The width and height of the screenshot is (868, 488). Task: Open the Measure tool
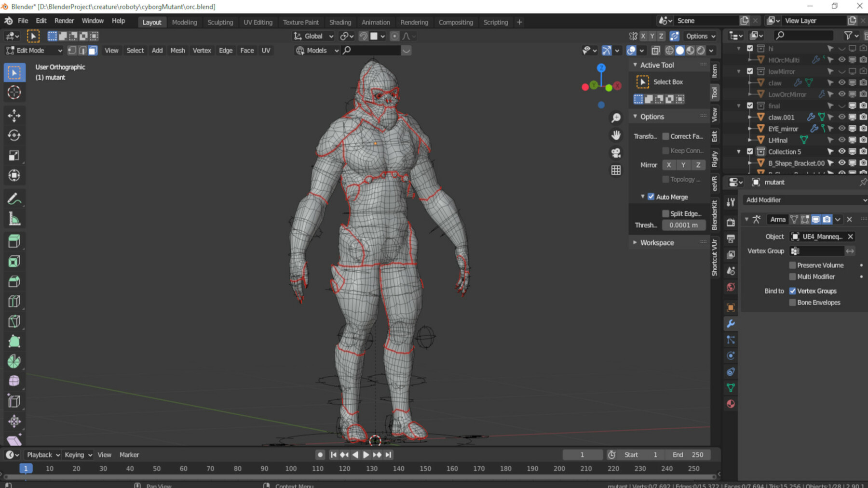pyautogui.click(x=14, y=218)
